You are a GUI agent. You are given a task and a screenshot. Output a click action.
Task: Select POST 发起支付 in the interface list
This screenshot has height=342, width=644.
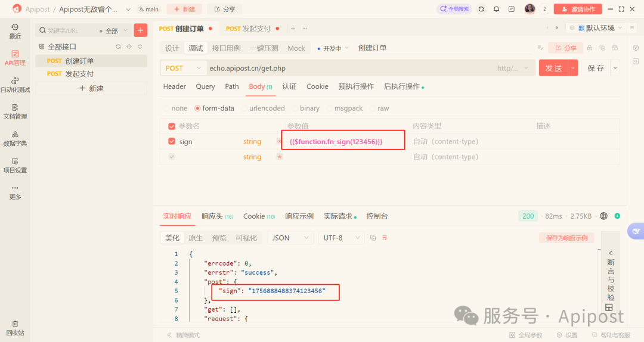[x=91, y=74]
